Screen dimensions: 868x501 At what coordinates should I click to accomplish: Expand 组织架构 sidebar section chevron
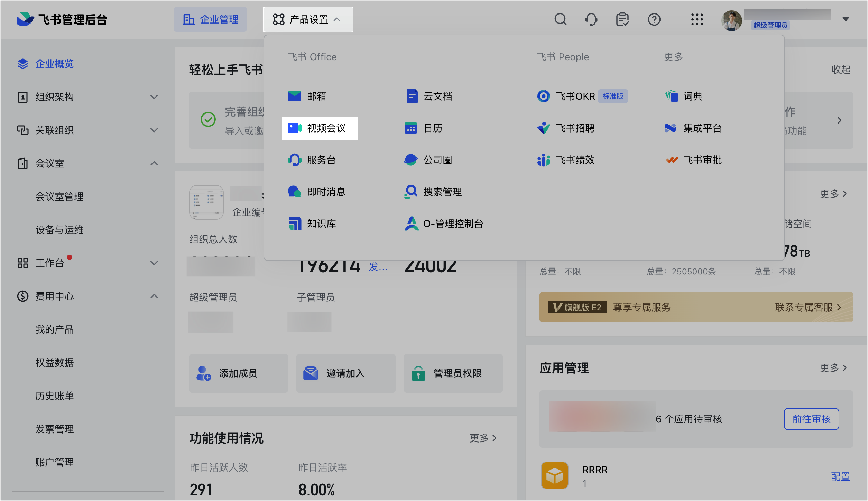point(154,97)
